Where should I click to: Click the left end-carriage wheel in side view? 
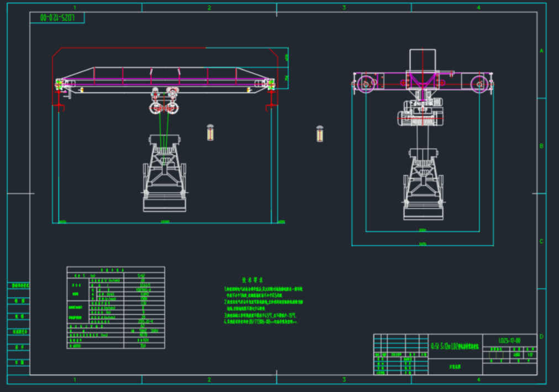coord(366,84)
